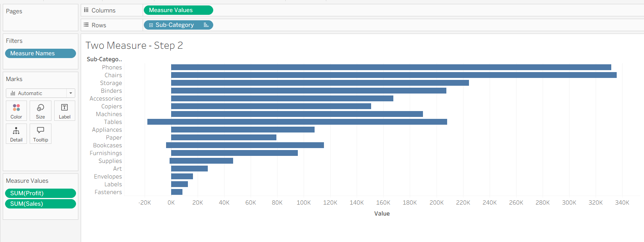
Task: Click the Detail marks button
Action: (16, 134)
